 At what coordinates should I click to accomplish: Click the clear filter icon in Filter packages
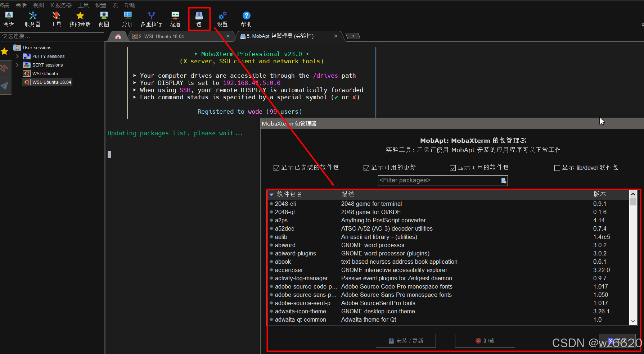pos(504,180)
